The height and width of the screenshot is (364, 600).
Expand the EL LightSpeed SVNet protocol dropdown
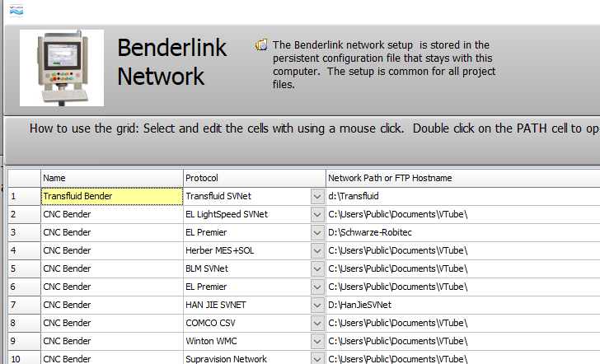[x=316, y=214]
